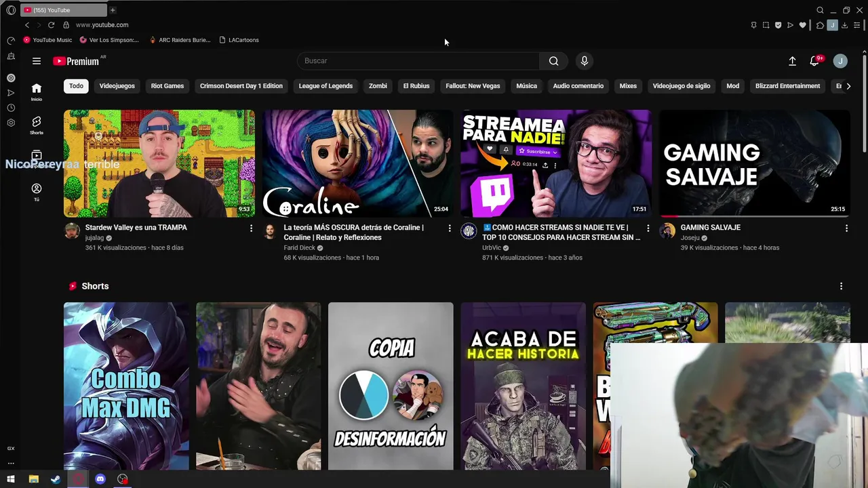
Task: Open browser extensions cube icon
Action: pos(820,25)
